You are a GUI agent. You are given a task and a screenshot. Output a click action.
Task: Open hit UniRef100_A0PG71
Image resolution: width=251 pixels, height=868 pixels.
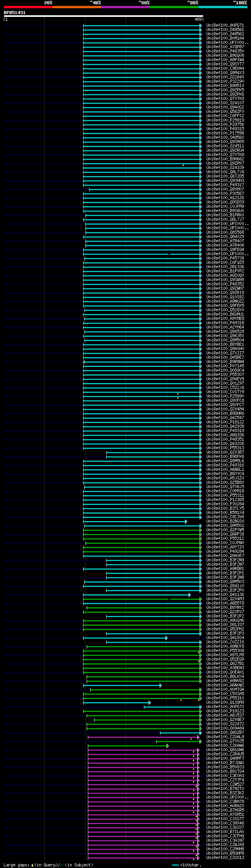(225, 25)
